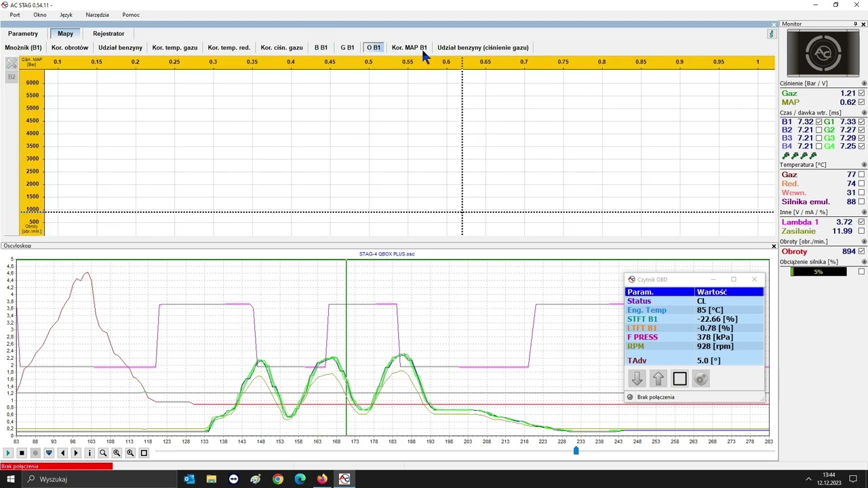
Task: Click the green icon above Monitor panel
Action: (x=771, y=33)
